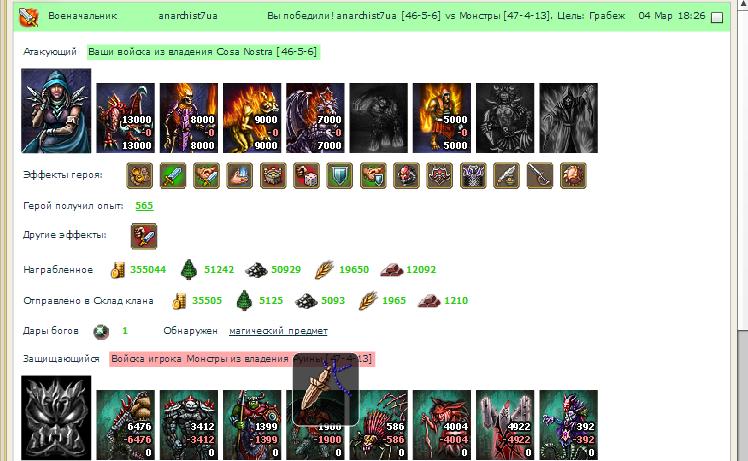Image resolution: width=748 pixels, height=461 pixels.
Task: Click the dice hero effect icon
Action: [x=306, y=175]
